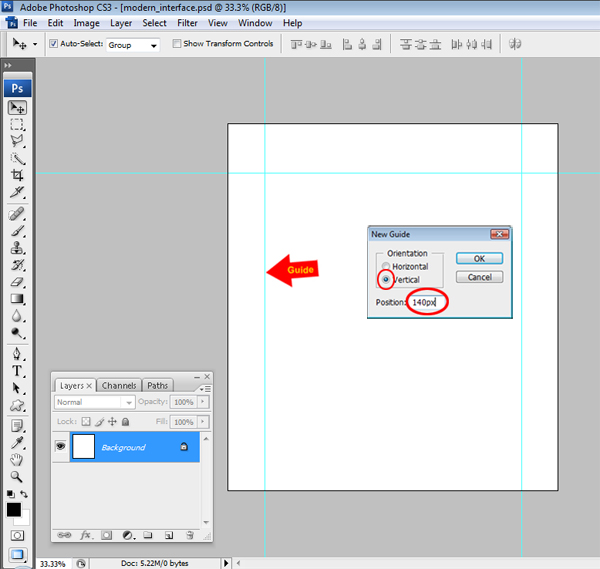Image resolution: width=600 pixels, height=569 pixels.
Task: Select the Eraser tool
Action: pyautogui.click(x=17, y=282)
